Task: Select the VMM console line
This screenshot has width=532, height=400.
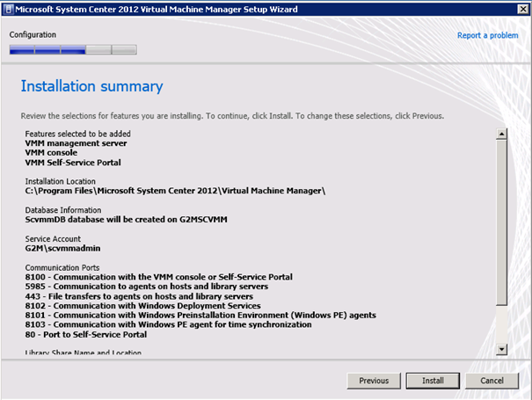Action: click(51, 153)
